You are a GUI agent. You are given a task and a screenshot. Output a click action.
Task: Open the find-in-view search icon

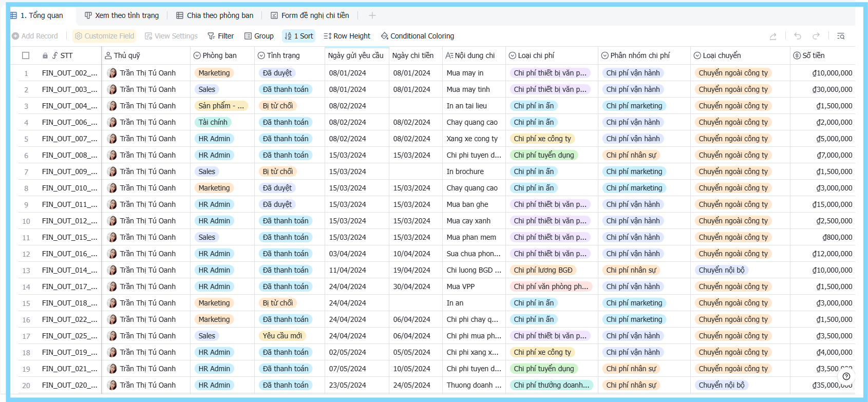click(x=841, y=36)
